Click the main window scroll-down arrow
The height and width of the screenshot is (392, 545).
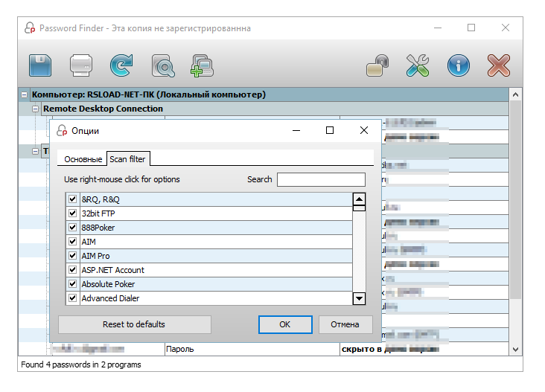pos(515,350)
